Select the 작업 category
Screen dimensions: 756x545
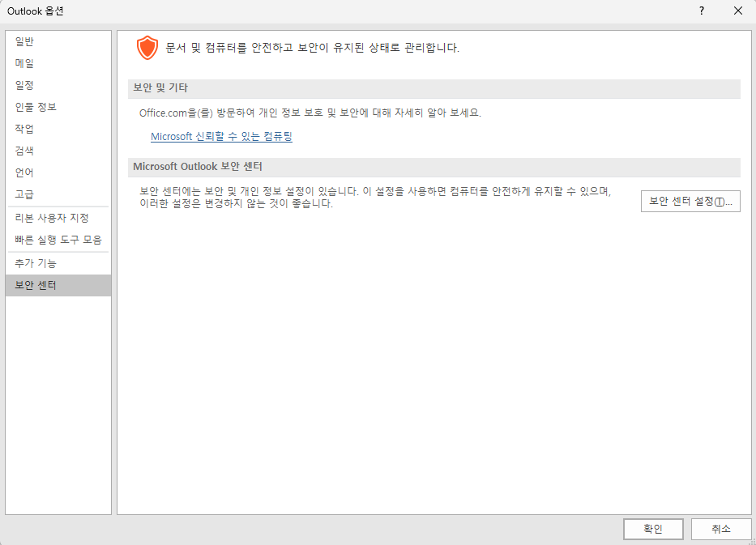click(x=58, y=129)
